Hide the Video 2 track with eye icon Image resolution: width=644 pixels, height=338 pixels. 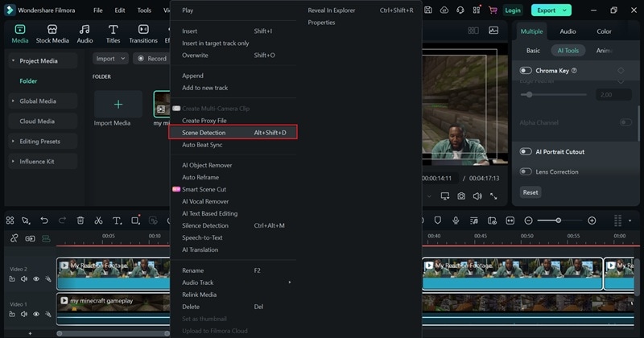[x=36, y=279]
